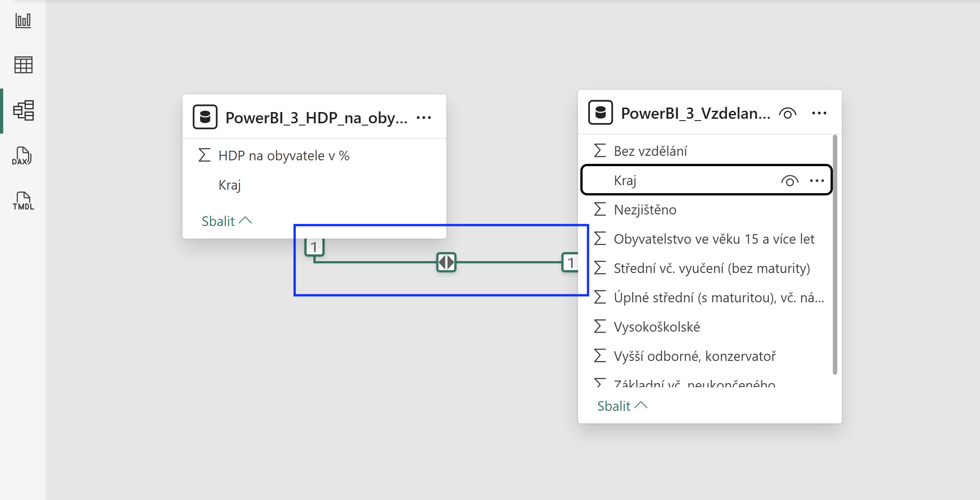Screen dimensions: 980x500
Task: Open the DAX query view icon
Action: 22,156
